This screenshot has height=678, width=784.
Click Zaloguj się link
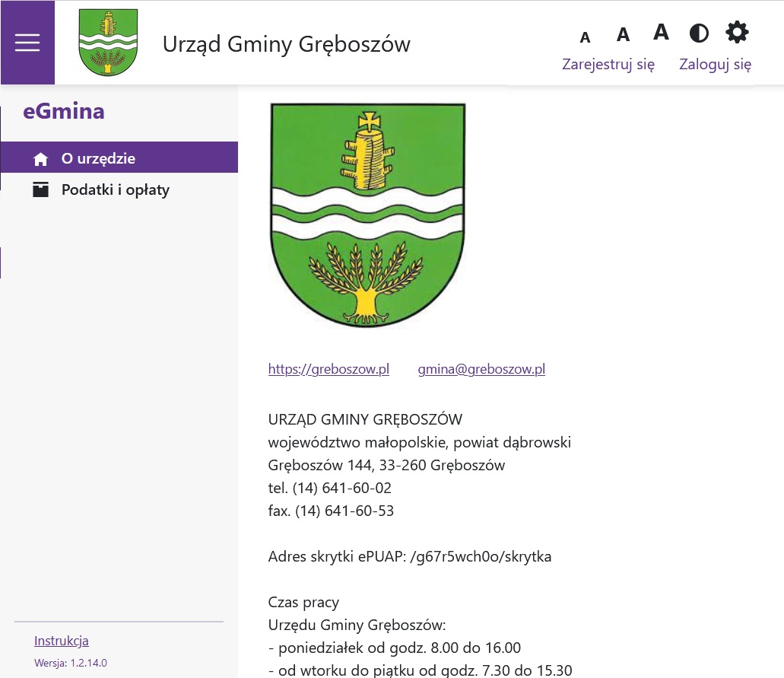tap(715, 64)
